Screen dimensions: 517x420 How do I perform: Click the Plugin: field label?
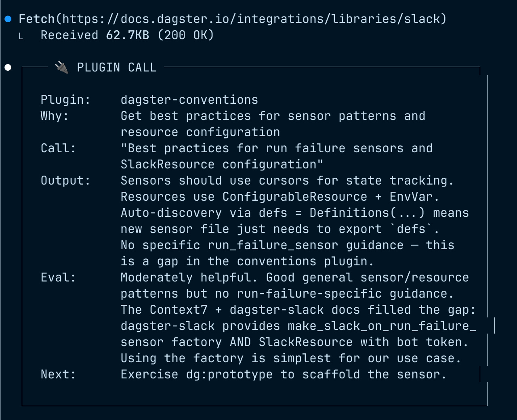65,100
